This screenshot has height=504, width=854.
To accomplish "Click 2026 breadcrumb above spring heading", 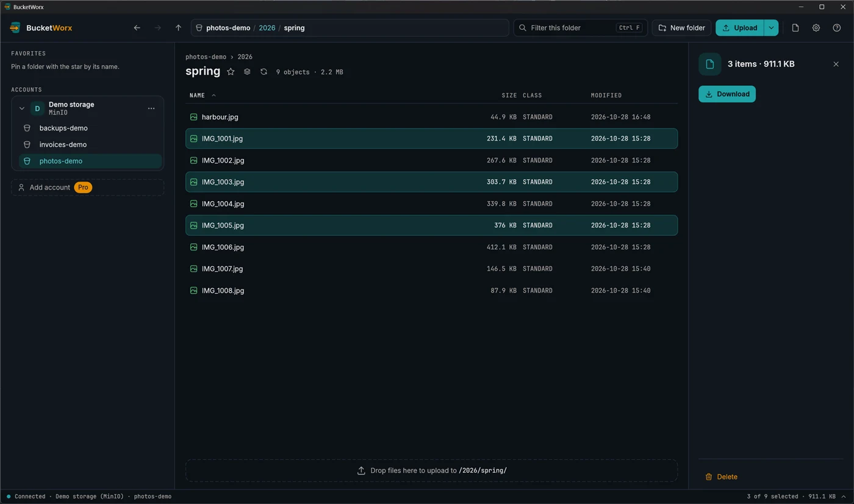I will tap(245, 57).
